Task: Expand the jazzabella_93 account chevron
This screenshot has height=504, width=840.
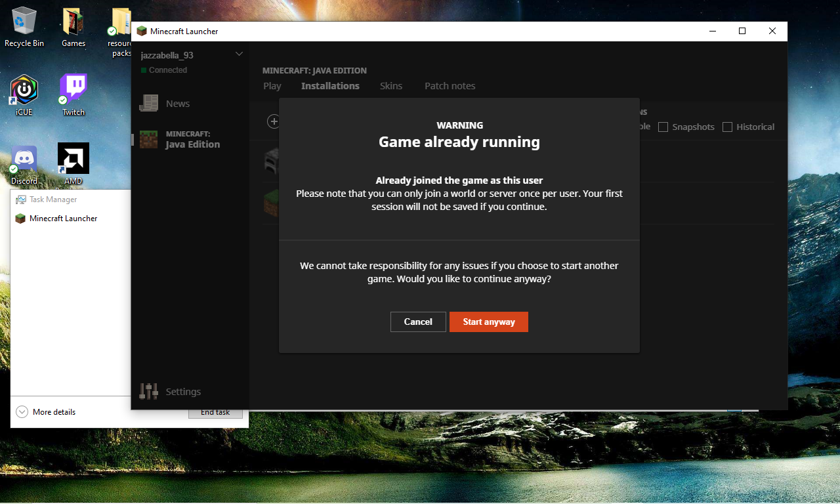Action: (239, 54)
